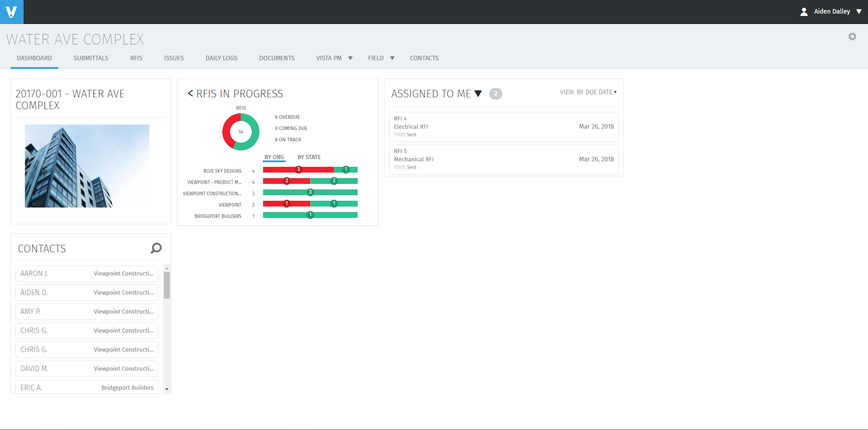The height and width of the screenshot is (430, 868).
Task: Open the Submittals tab
Action: (x=91, y=58)
